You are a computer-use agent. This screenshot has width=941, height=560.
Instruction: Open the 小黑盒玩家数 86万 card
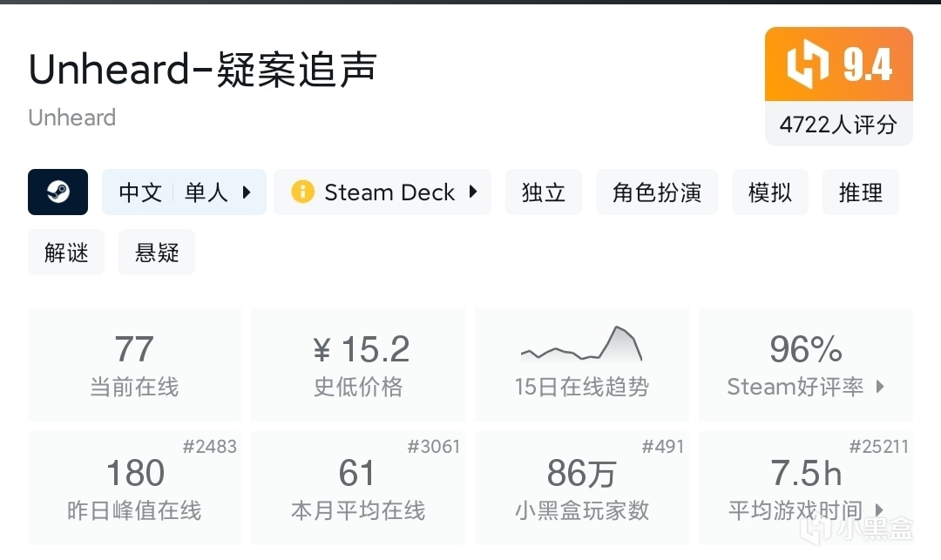click(582, 488)
